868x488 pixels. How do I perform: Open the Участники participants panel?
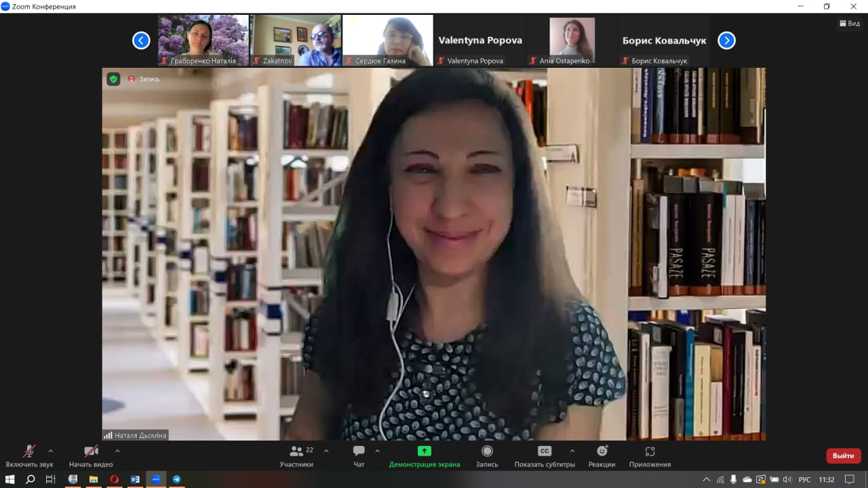(x=296, y=456)
